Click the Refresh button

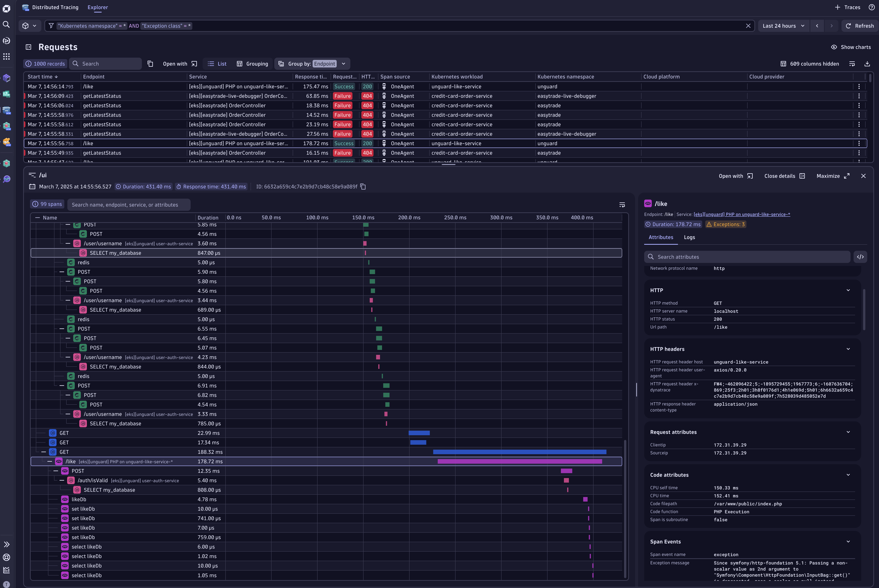tap(860, 26)
